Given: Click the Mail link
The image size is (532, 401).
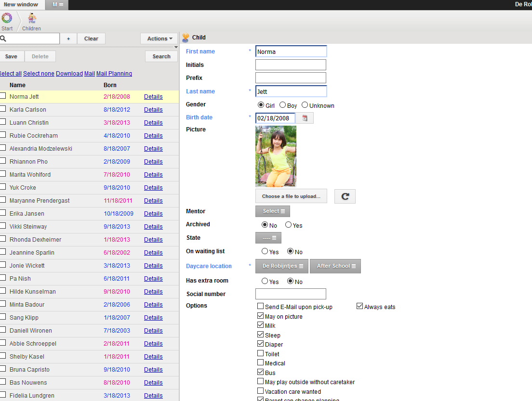Looking at the screenshot, I should (x=90, y=74).
